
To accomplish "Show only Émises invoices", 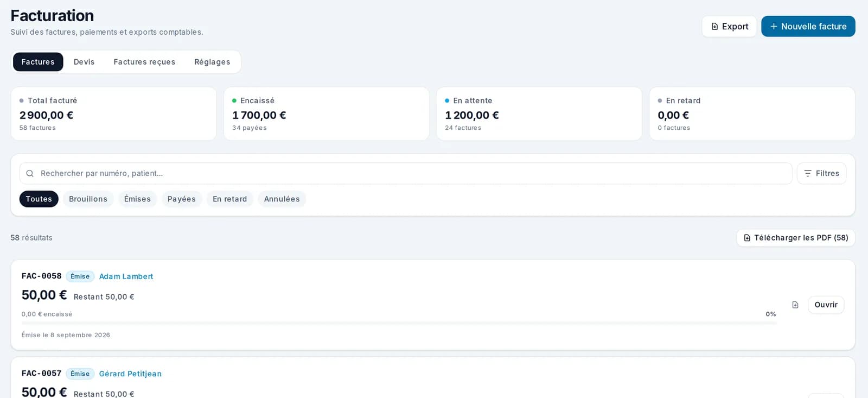I will pos(137,199).
